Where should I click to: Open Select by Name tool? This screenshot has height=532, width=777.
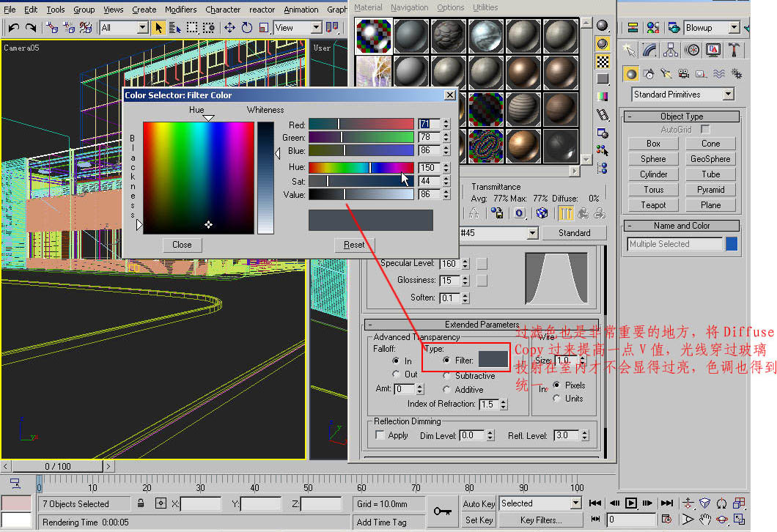[175, 28]
